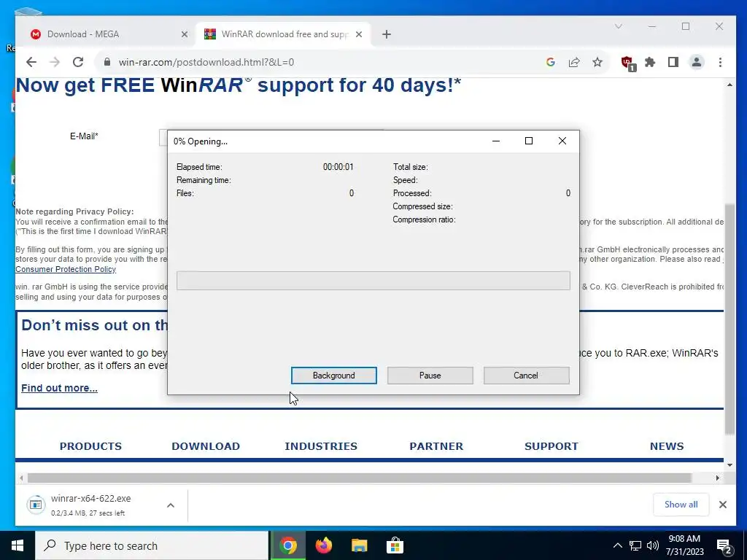The image size is (747, 560).
Task: Click the Chrome forward arrow
Action: pyautogui.click(x=55, y=62)
